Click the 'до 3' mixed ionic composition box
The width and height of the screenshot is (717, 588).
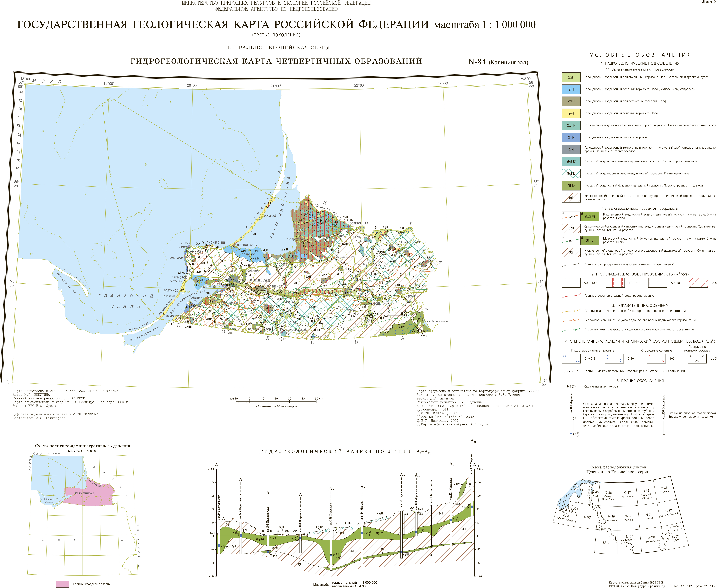click(697, 359)
